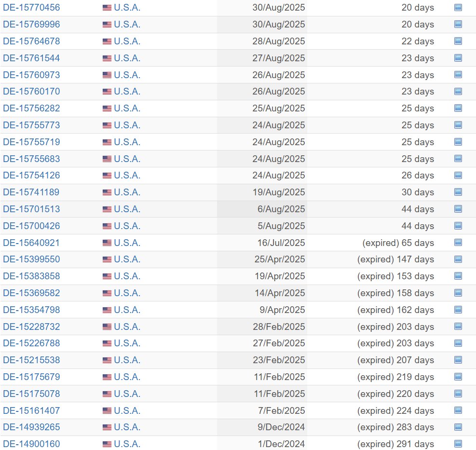
Task: Select the '(expired) 207 days' cell
Action: coord(395,360)
